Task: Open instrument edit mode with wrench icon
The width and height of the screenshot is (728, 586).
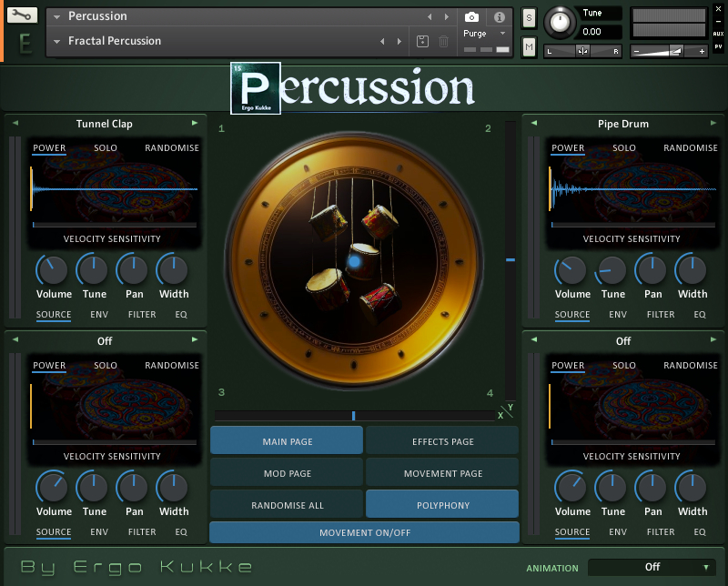Action: point(23,15)
